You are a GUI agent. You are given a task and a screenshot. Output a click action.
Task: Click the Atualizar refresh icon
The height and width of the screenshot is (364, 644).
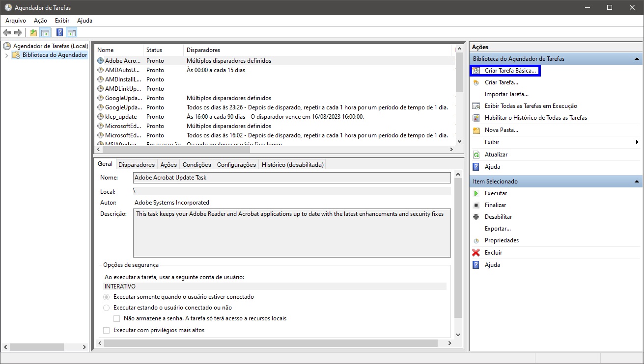pyautogui.click(x=476, y=155)
